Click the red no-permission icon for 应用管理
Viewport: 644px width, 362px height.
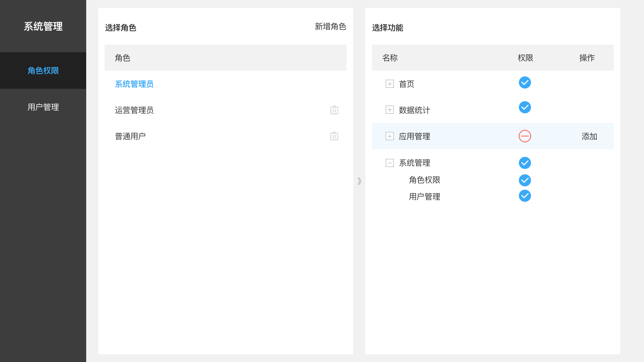pos(525,136)
